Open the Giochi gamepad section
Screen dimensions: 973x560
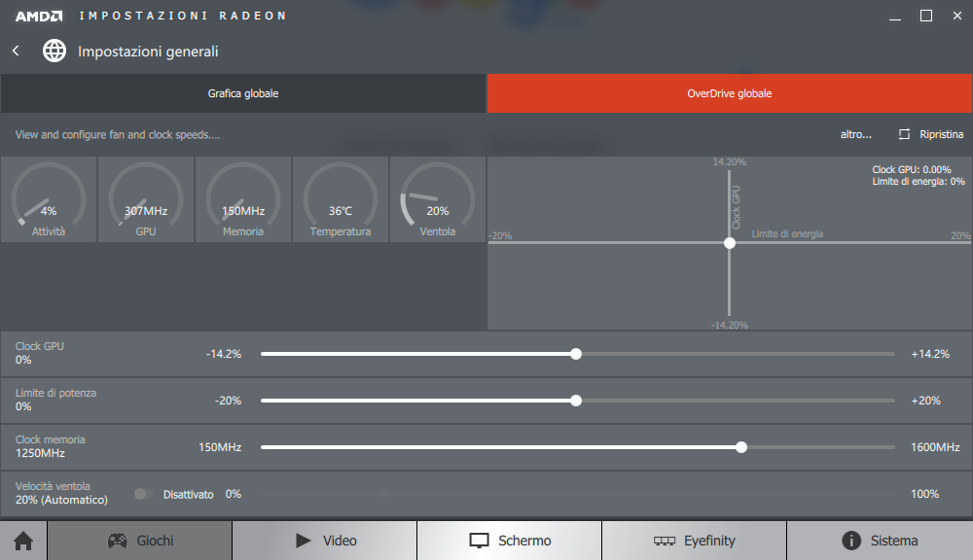coord(140,541)
